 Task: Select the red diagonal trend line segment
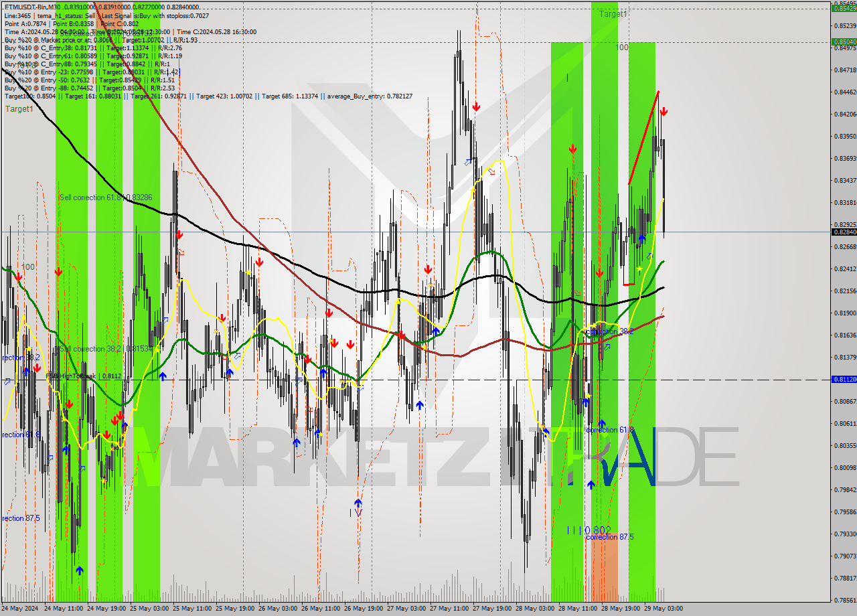pos(643,137)
